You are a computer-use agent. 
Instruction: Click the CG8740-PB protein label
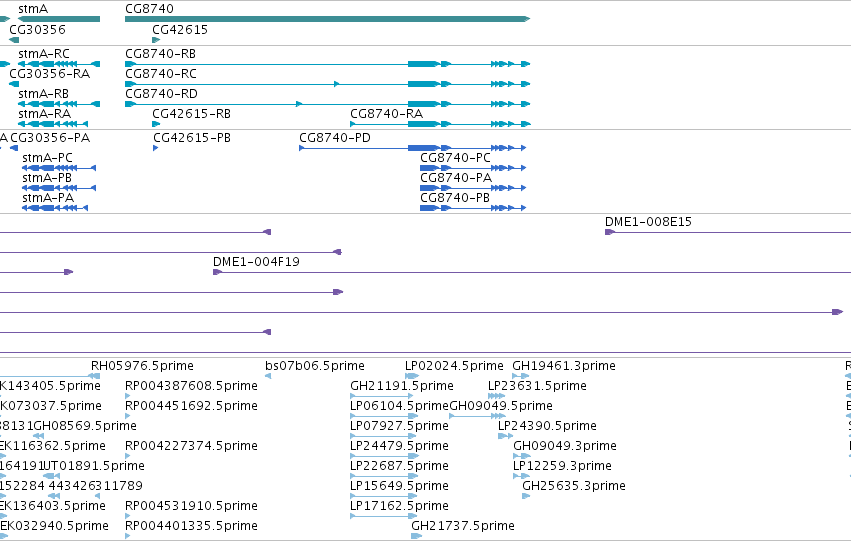click(455, 198)
